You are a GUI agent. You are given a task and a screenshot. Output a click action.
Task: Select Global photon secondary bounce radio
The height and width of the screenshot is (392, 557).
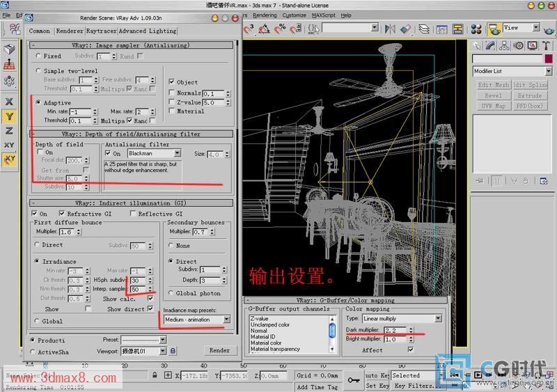(171, 293)
